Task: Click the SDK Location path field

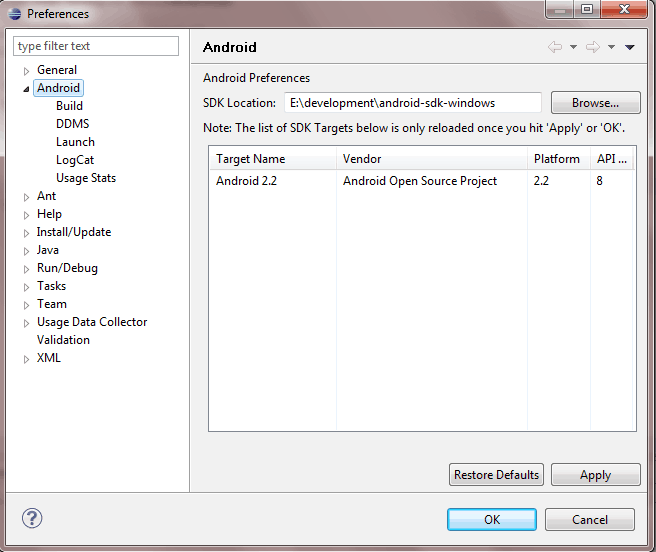Action: (413, 103)
